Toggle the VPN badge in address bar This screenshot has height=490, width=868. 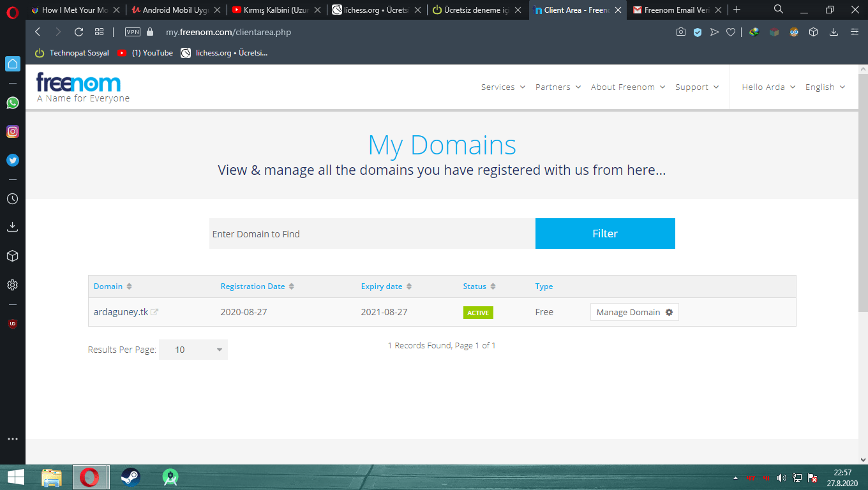(133, 32)
